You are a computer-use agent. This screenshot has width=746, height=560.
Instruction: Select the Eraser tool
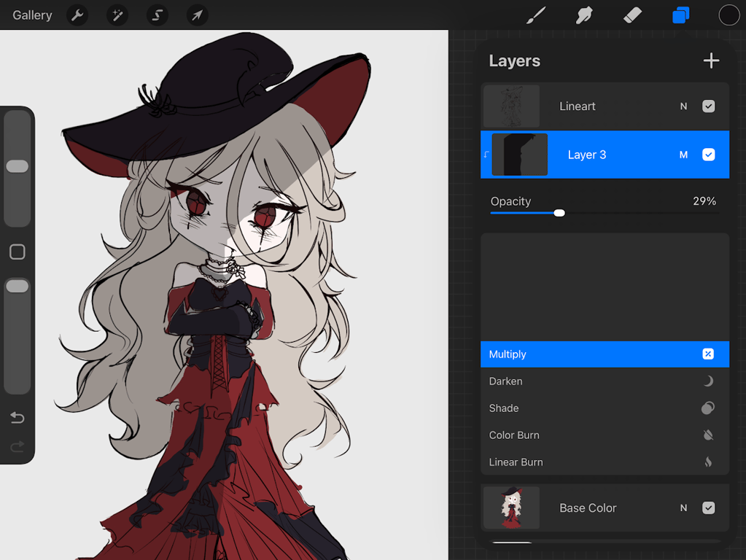pyautogui.click(x=632, y=15)
